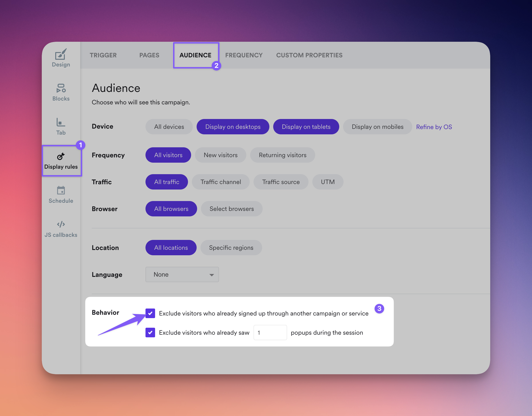Choose the Select browsers option
532x416 pixels.
click(231, 209)
